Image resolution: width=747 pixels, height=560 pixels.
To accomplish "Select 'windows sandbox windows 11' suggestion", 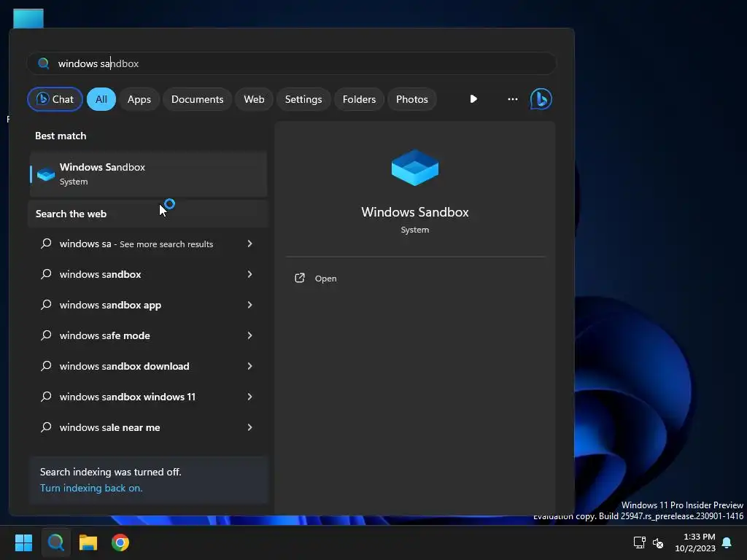I will 148,397.
